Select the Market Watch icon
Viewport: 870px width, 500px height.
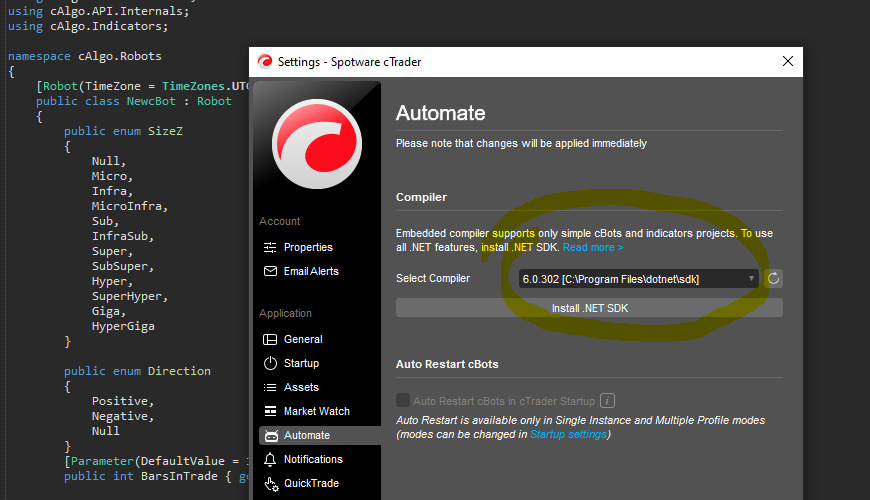[x=270, y=411]
